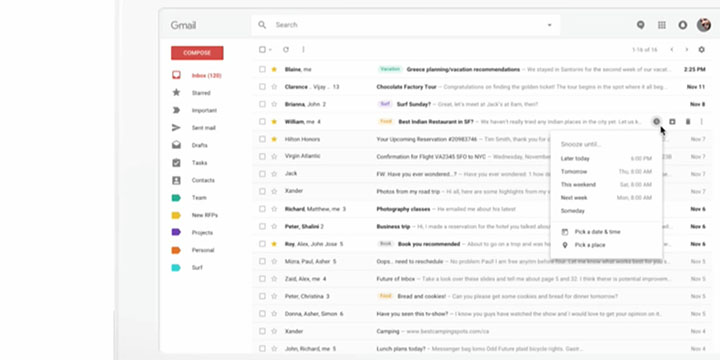Click the orange Personal label icon
This screenshot has width=720, height=360.
176,250
